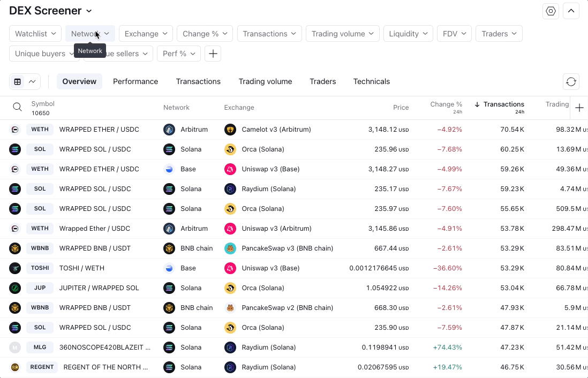This screenshot has height=378, width=588.
Task: Click PancakeSwap v3 exchange icon
Action: click(230, 248)
